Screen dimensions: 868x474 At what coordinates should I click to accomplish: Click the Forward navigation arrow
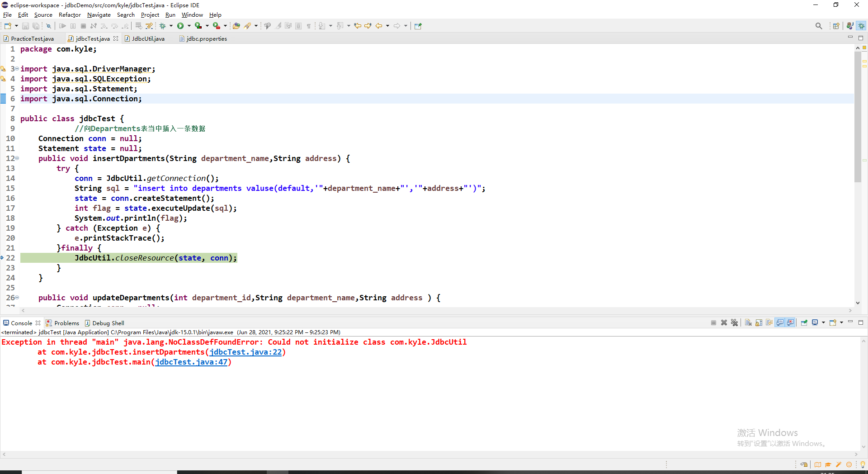click(397, 26)
